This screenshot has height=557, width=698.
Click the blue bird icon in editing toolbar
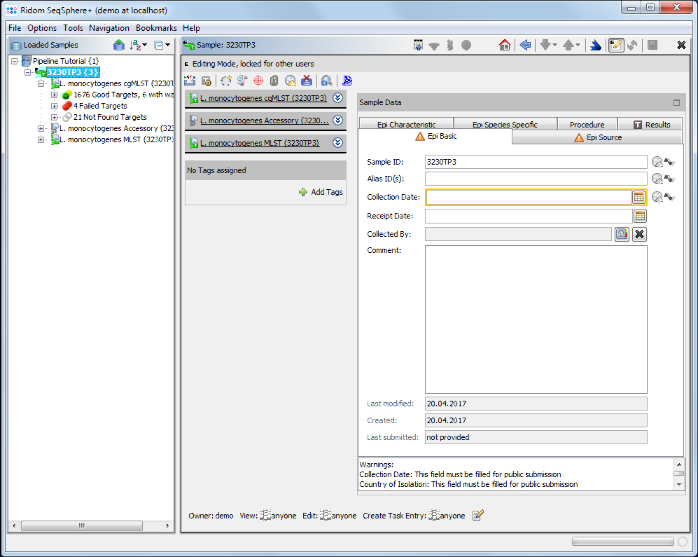point(347,81)
